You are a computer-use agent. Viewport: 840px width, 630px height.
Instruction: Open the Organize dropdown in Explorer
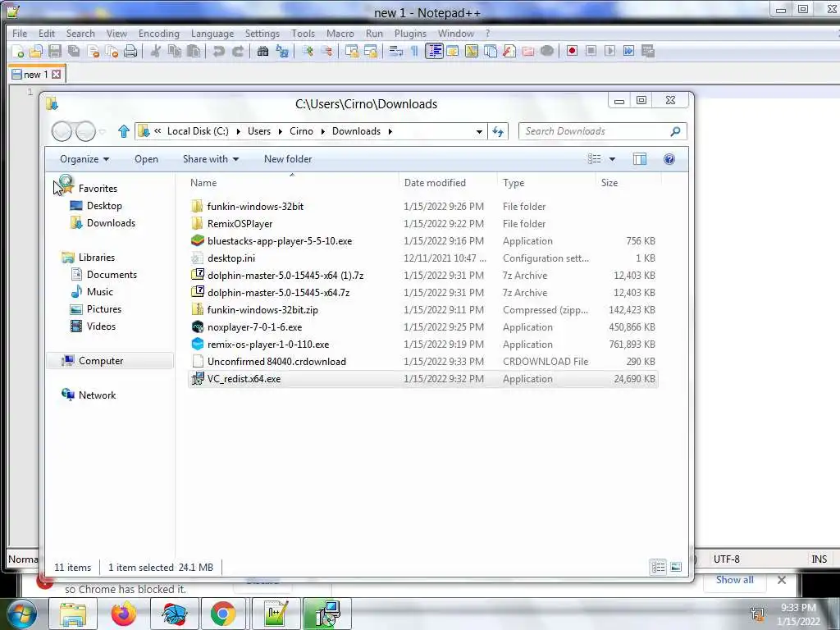coord(84,159)
